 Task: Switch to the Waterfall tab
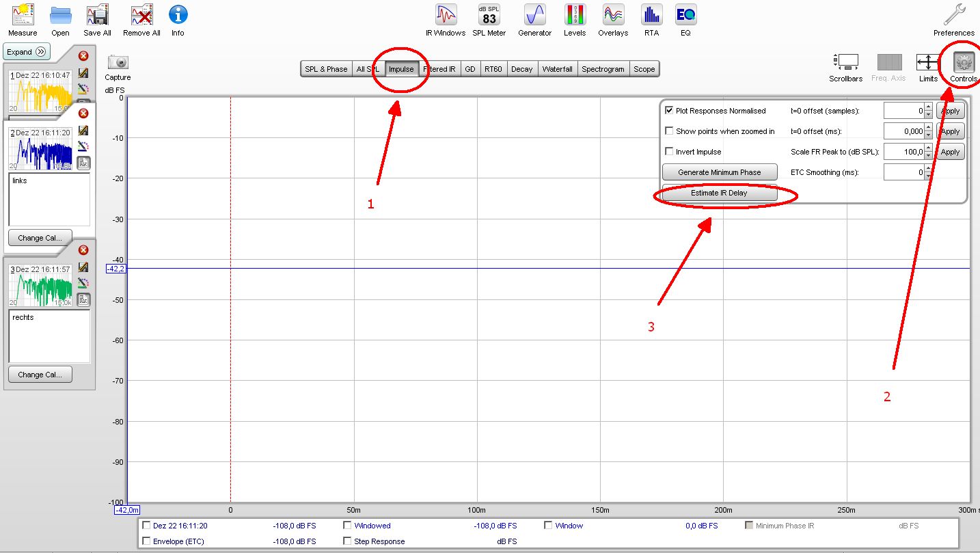(558, 69)
